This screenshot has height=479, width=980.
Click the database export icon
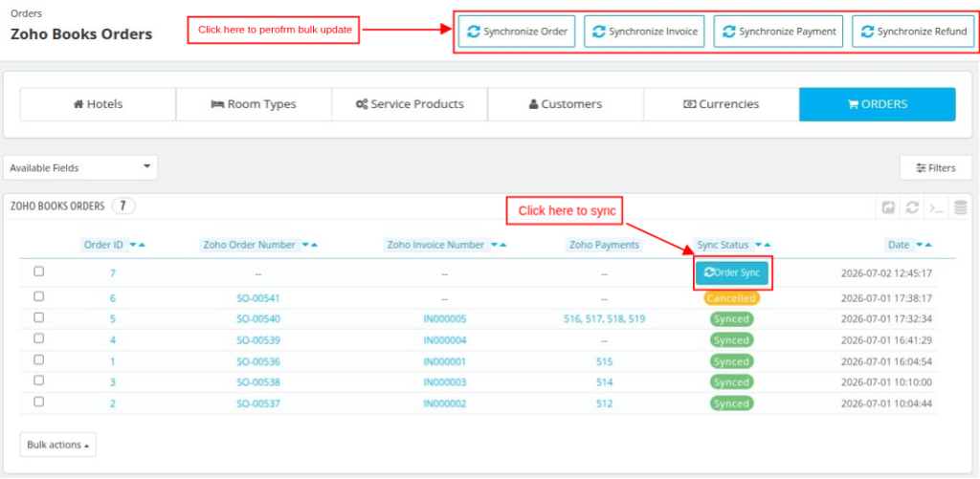961,208
